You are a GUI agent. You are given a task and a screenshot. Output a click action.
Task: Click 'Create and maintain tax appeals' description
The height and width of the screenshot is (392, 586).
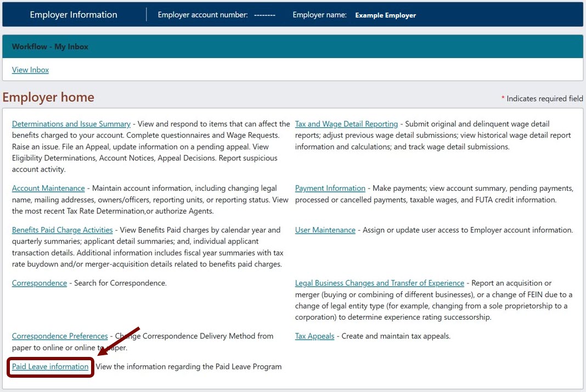396,336
